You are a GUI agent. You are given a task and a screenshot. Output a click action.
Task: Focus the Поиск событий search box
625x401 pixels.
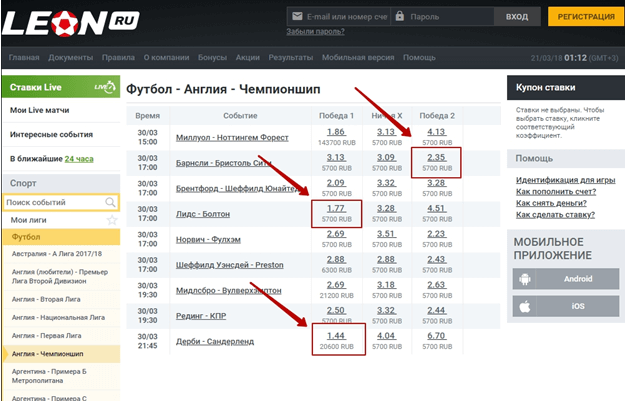pos(61,202)
